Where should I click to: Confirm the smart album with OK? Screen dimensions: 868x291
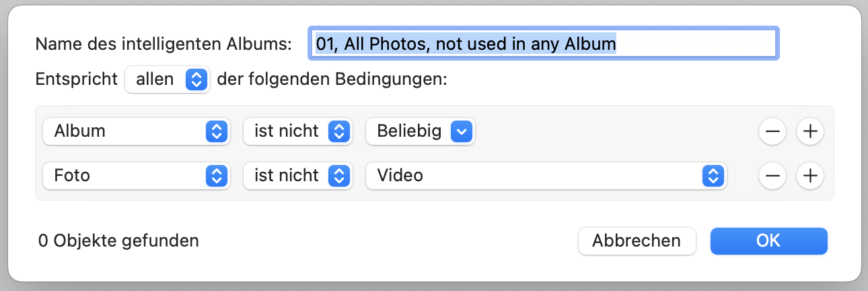pos(768,240)
